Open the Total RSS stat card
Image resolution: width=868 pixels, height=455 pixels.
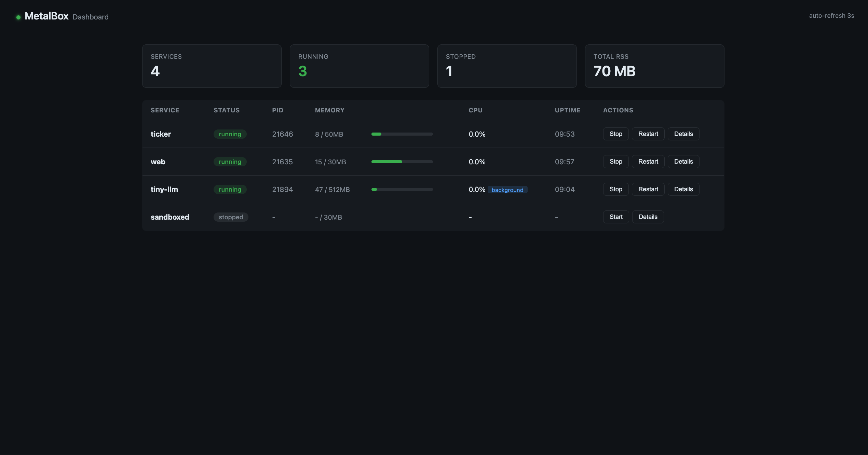655,66
